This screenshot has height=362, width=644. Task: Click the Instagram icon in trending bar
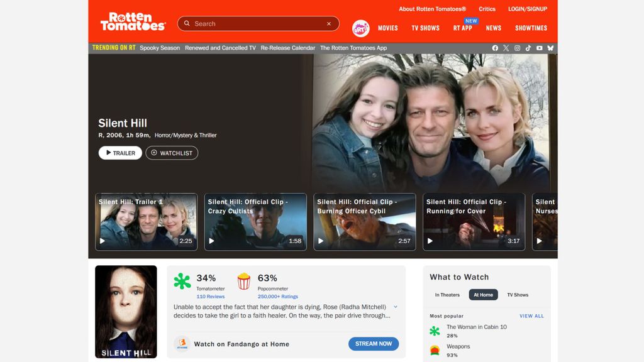[518, 48]
